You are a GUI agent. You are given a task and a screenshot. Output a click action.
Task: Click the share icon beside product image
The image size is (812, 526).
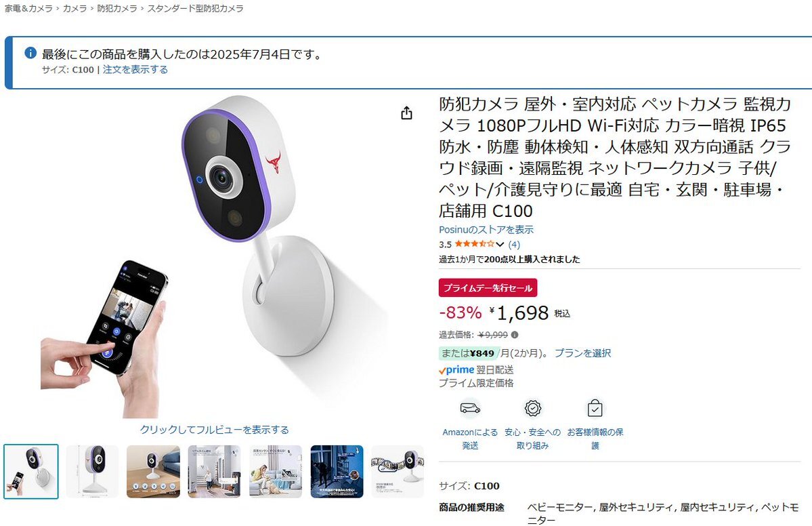pos(406,113)
